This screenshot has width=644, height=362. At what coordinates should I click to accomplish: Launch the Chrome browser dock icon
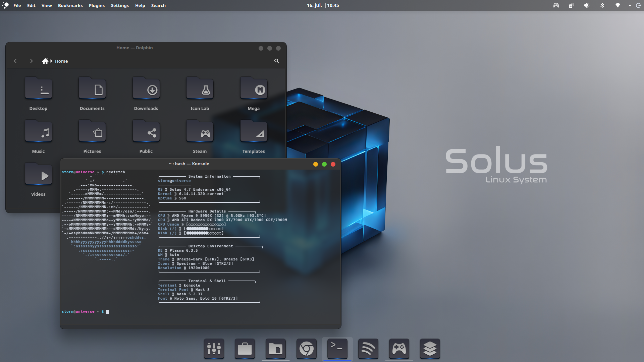point(307,349)
